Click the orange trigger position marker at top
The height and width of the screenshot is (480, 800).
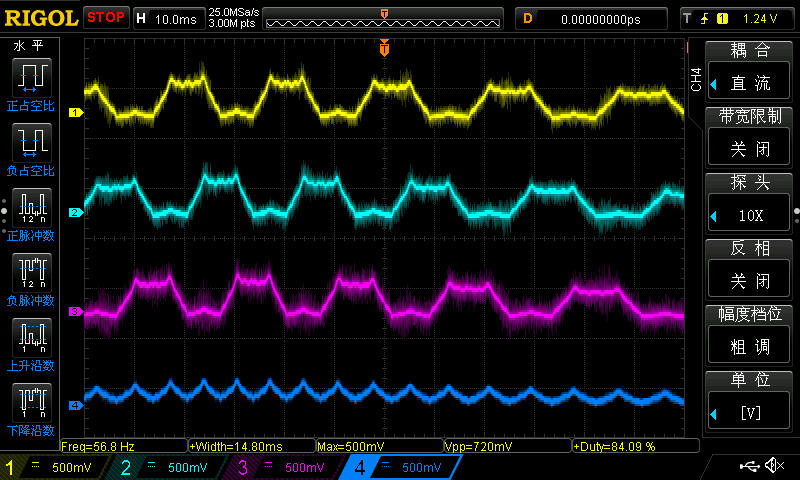coord(384,48)
